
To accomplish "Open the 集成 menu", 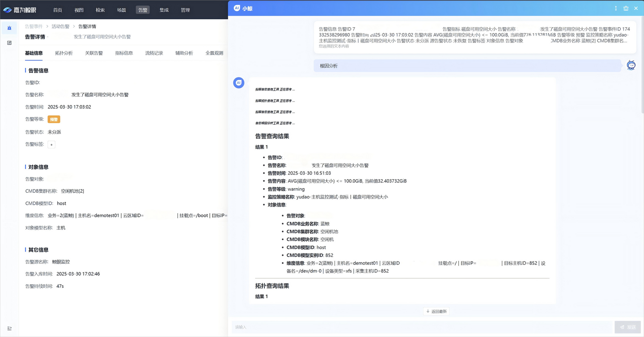I will (164, 10).
